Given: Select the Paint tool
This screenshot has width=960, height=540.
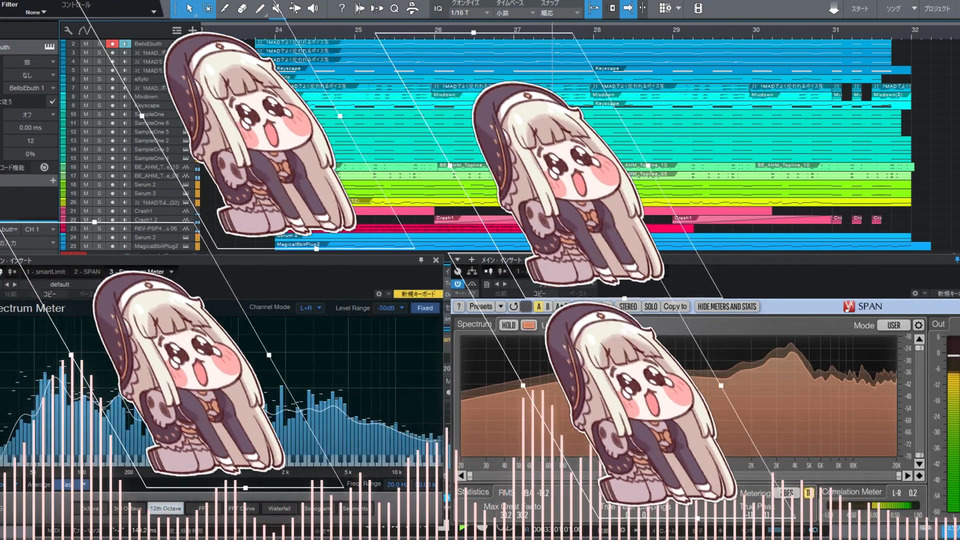Looking at the screenshot, I should [260, 9].
